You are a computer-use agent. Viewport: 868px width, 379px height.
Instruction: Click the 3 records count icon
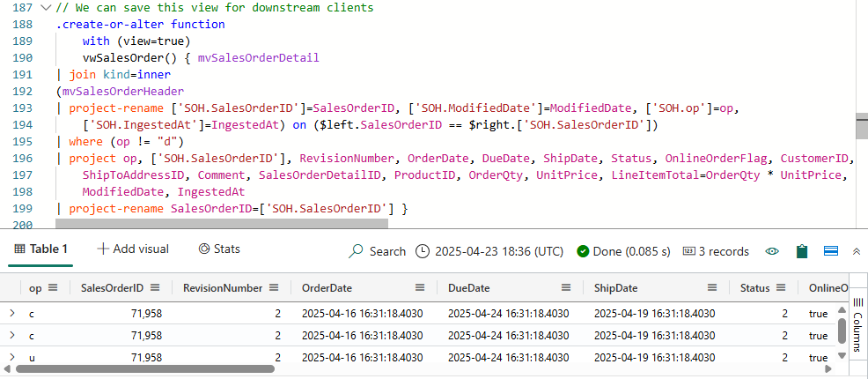pos(689,251)
